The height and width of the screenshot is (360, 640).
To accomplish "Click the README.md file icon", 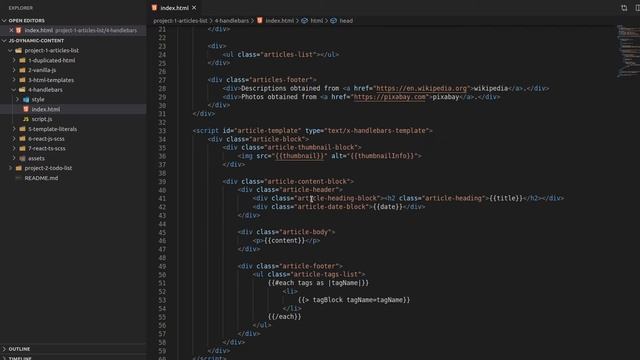I will pos(18,178).
